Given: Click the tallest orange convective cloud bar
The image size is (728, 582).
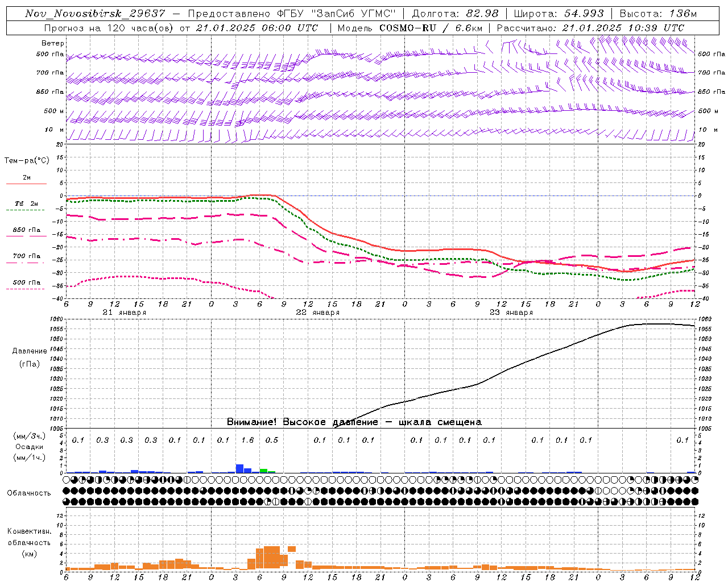Looking at the screenshot, I should coord(271,558).
